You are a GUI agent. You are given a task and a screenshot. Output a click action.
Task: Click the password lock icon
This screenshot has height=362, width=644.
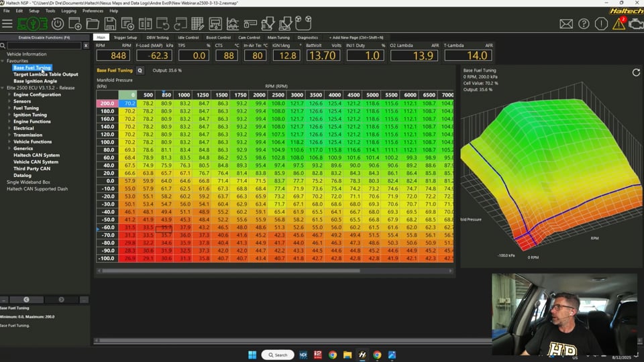[x=250, y=24]
